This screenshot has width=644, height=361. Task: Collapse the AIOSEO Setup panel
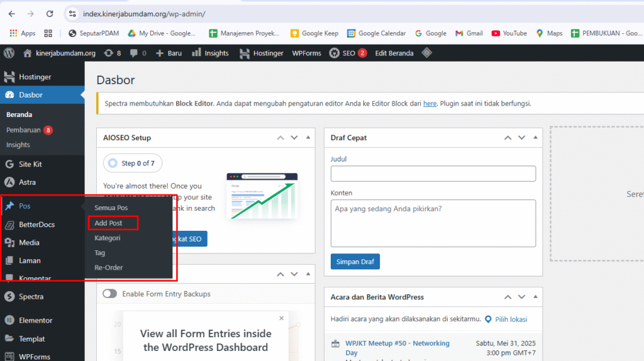click(308, 138)
